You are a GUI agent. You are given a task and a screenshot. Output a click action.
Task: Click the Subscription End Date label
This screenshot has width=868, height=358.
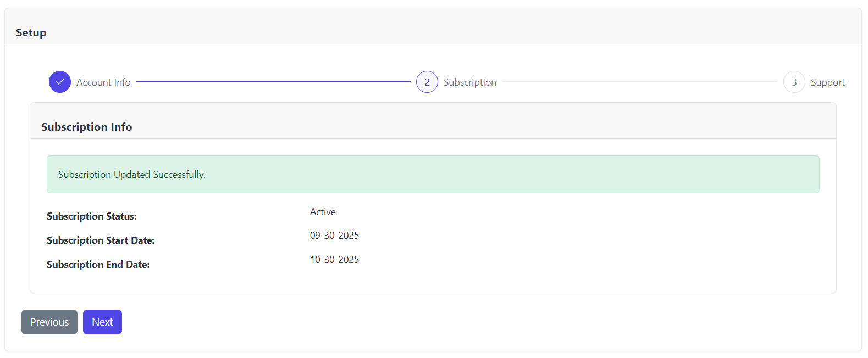click(98, 265)
